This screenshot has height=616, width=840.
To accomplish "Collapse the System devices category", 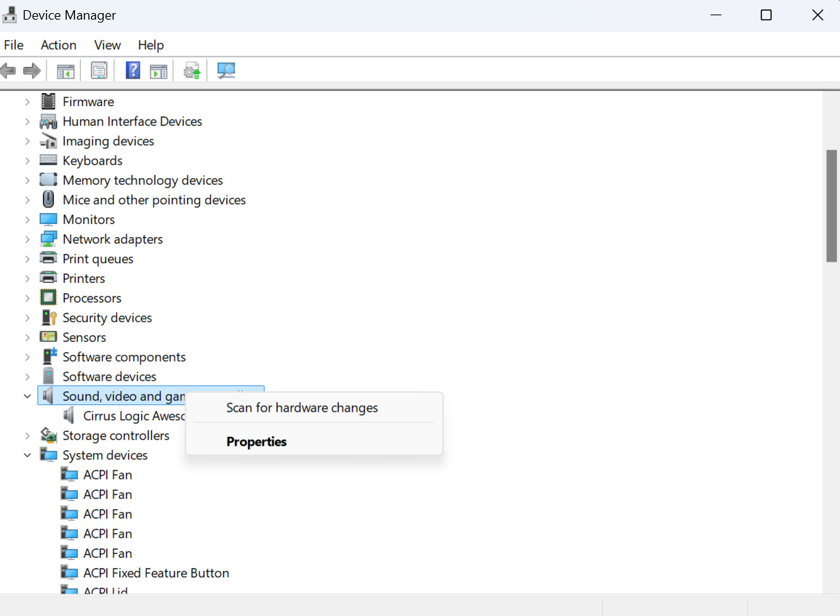I will (x=28, y=455).
